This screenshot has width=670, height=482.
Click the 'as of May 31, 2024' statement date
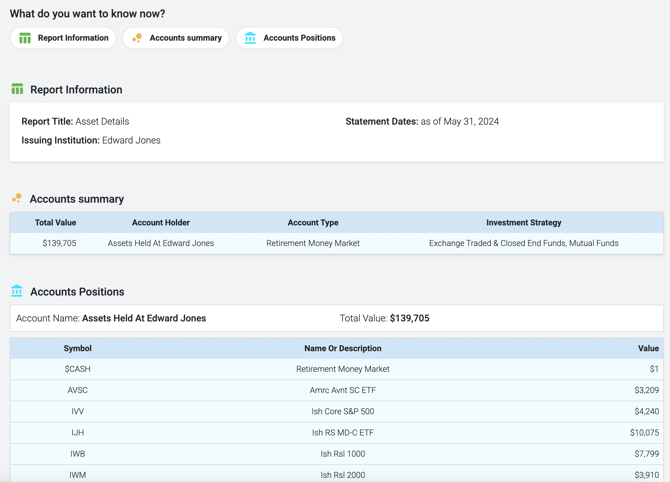click(x=459, y=122)
